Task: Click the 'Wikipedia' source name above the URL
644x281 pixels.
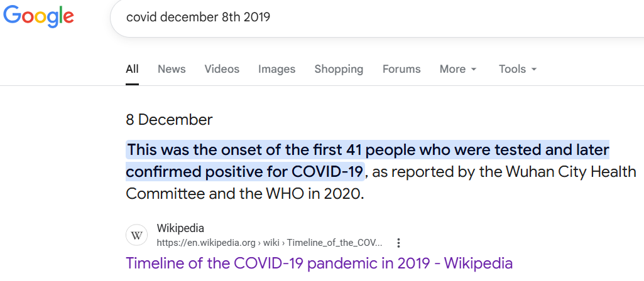Action: coord(180,228)
